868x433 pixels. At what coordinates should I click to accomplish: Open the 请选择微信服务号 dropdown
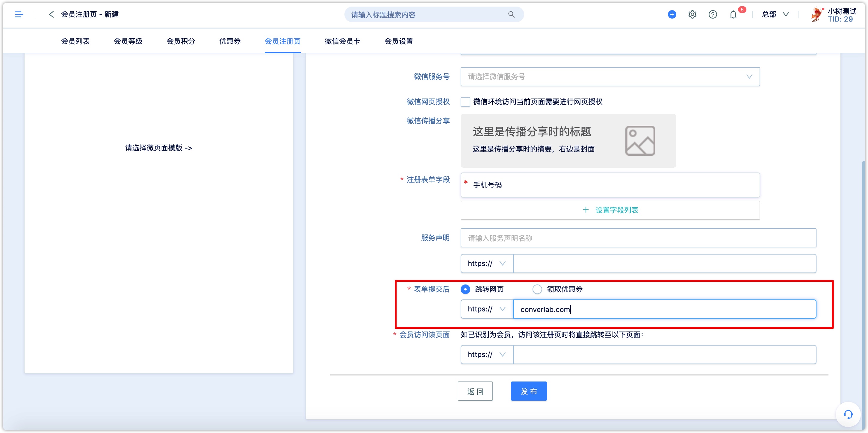point(610,76)
